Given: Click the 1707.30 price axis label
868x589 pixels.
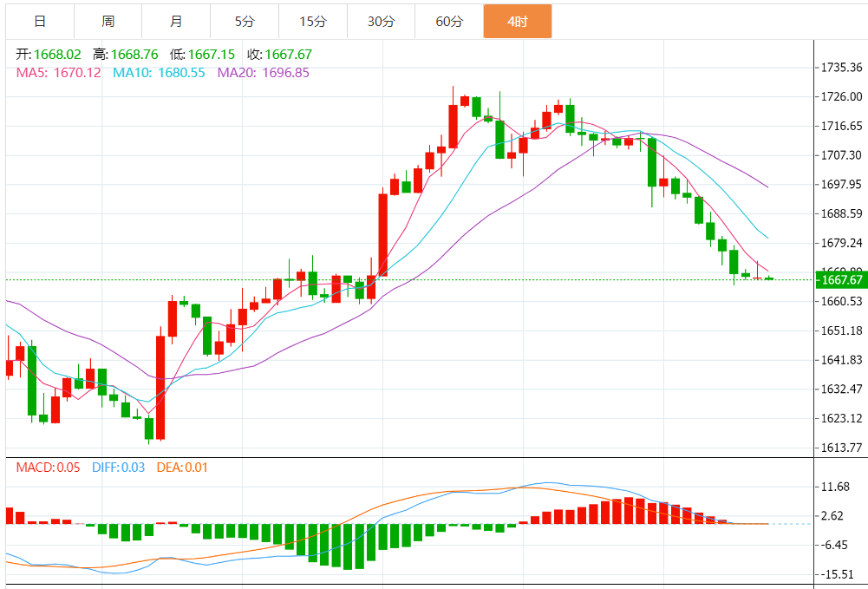Looking at the screenshot, I should pyautogui.click(x=841, y=155).
